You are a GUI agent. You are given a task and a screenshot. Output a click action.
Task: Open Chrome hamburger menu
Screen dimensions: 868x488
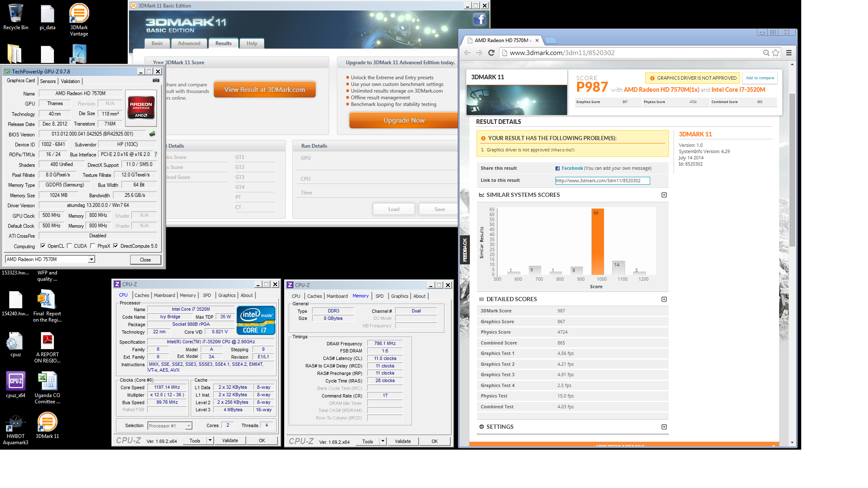[789, 53]
